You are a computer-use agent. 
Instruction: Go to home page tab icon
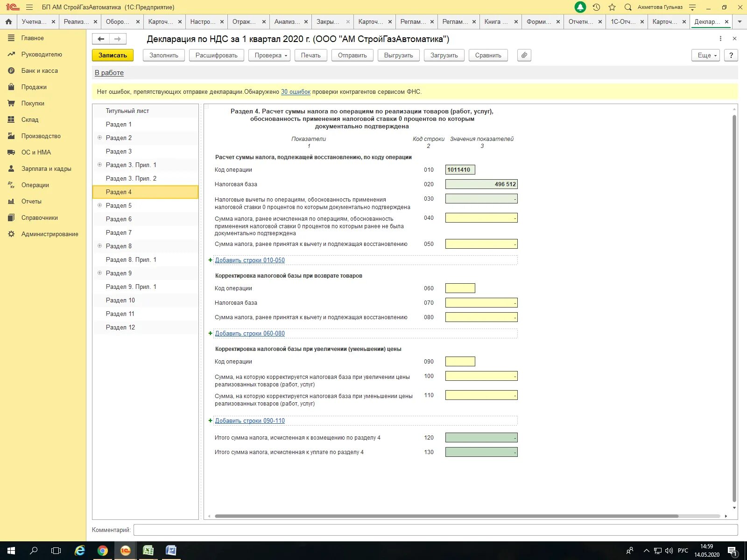[x=8, y=21]
